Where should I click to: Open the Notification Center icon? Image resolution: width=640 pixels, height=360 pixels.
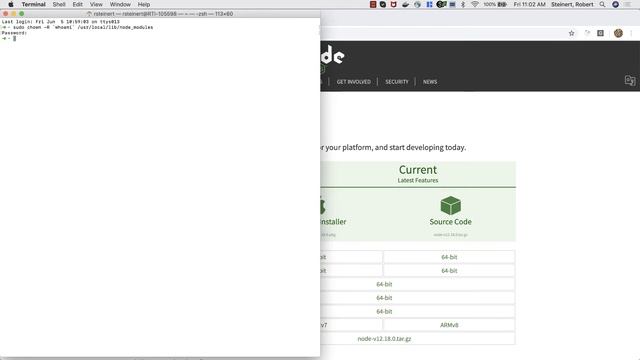(x=629, y=4)
